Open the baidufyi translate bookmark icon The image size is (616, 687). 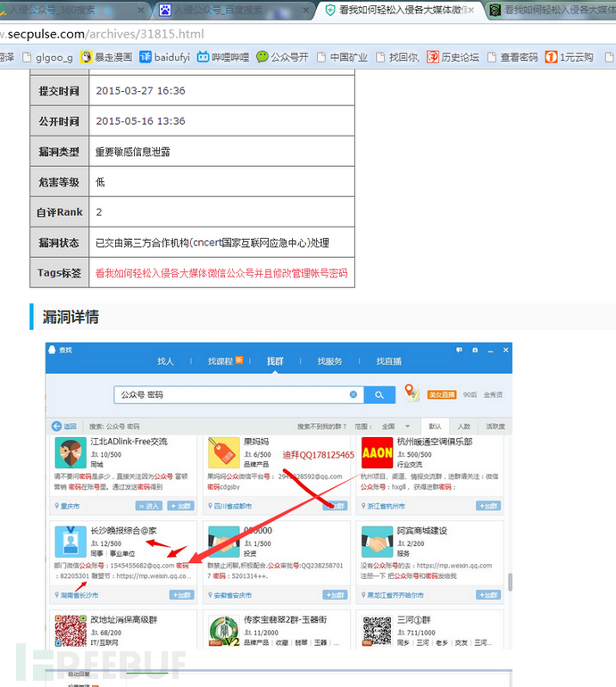[x=146, y=57]
